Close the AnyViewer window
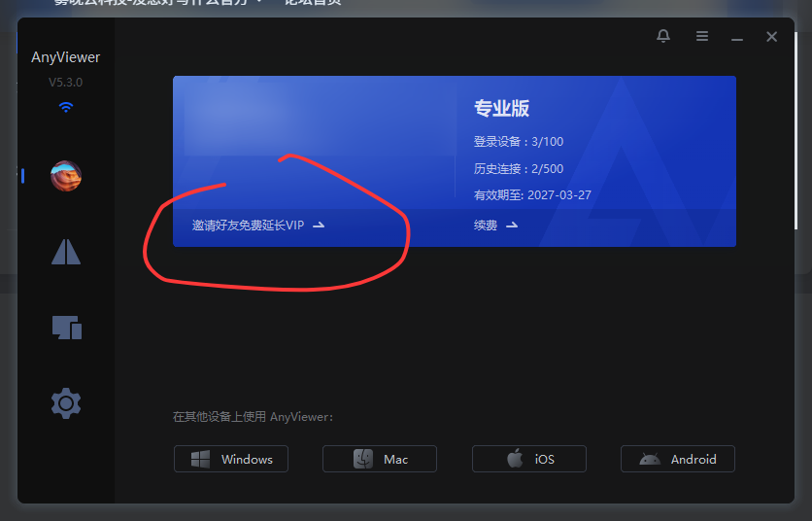Image resolution: width=812 pixels, height=521 pixels. pos(772,37)
